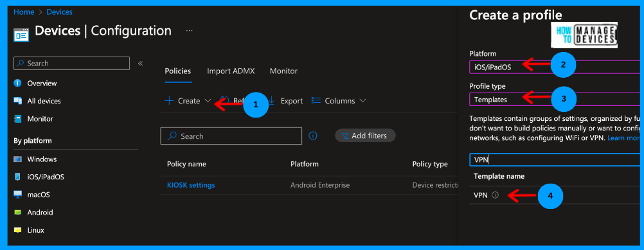Expand the Columns dropdown chevron

(x=362, y=100)
